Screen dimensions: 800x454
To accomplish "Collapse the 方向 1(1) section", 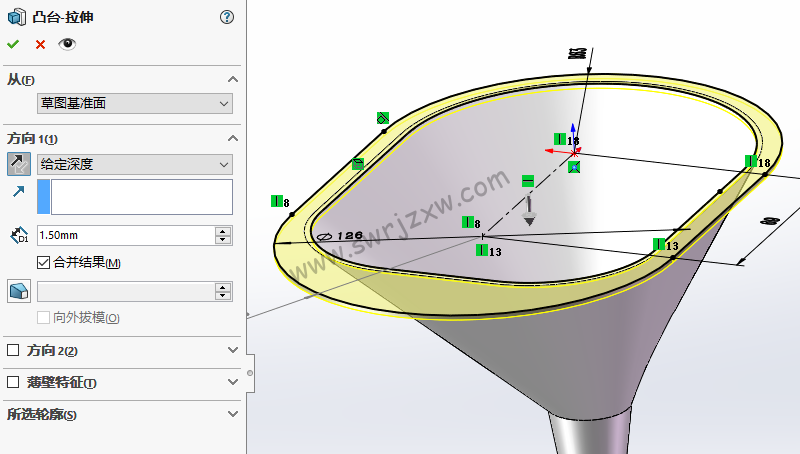I will [233, 138].
